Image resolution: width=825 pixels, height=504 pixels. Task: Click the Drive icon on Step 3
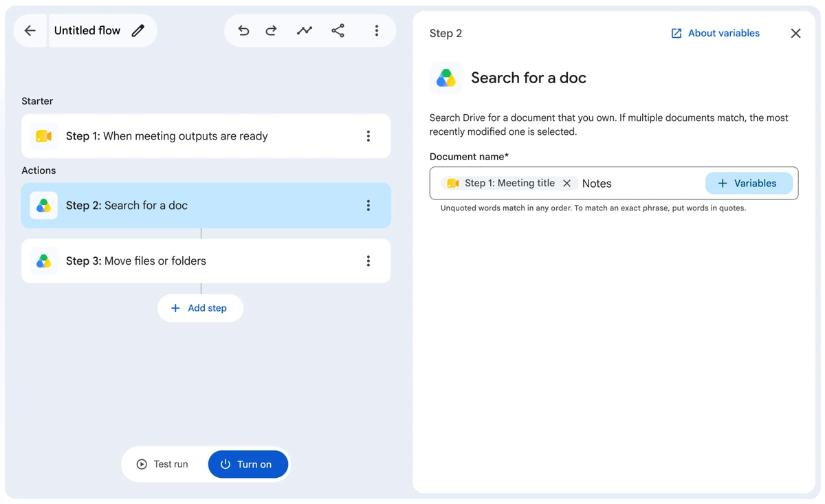[x=44, y=261]
